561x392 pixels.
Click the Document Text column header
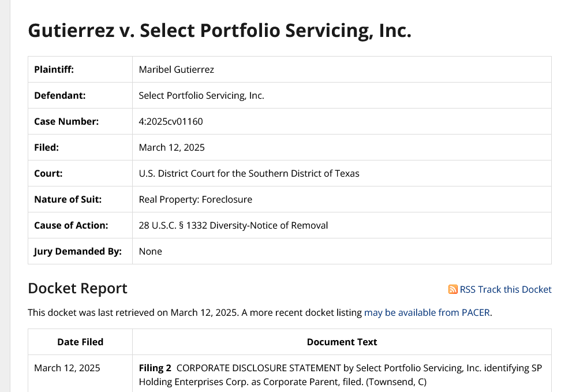coord(342,342)
